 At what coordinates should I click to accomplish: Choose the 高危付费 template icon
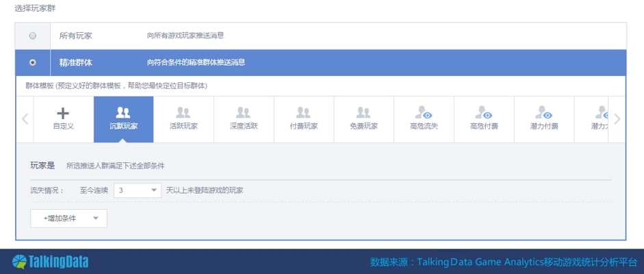pyautogui.click(x=484, y=112)
